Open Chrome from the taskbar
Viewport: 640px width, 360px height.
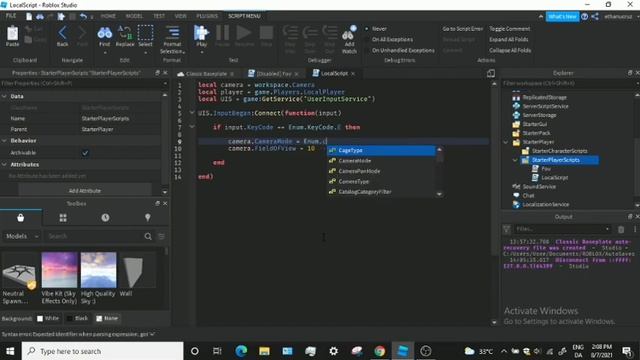click(380, 351)
